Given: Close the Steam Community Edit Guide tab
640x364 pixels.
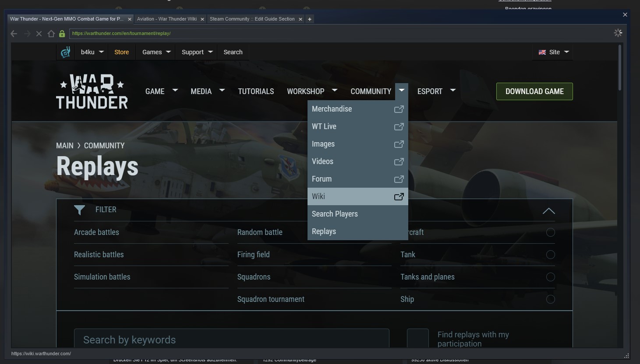Looking at the screenshot, I should 301,19.
